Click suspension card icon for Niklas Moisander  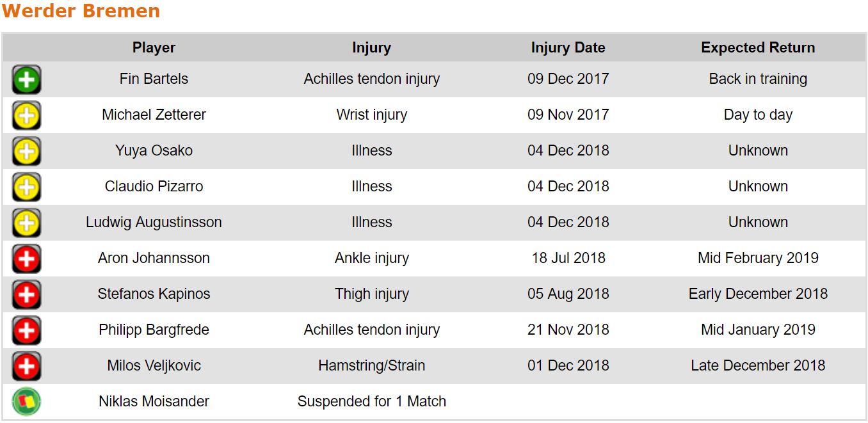point(26,402)
